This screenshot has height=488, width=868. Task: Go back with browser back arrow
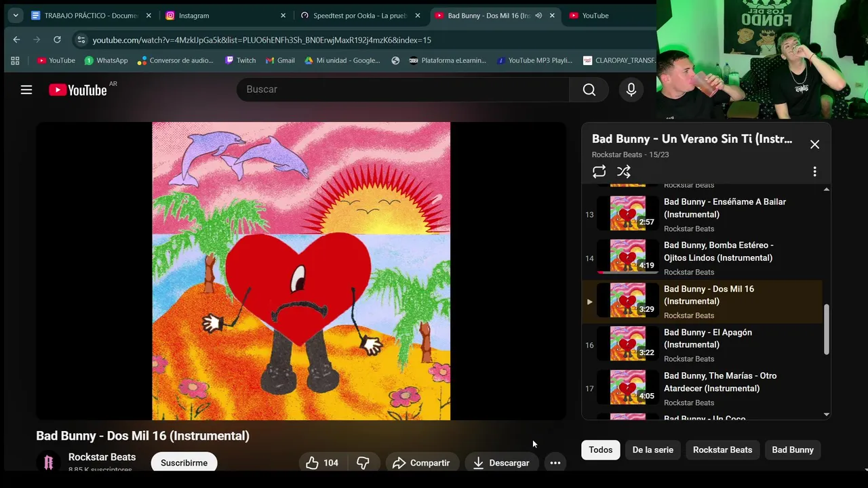[x=17, y=40]
